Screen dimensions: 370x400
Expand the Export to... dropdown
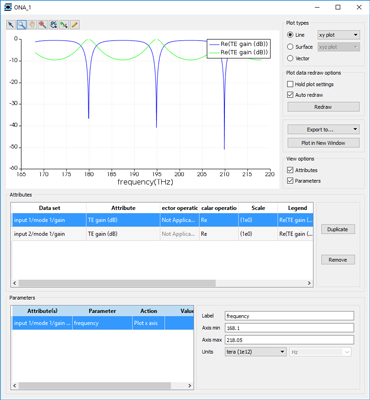323,129
